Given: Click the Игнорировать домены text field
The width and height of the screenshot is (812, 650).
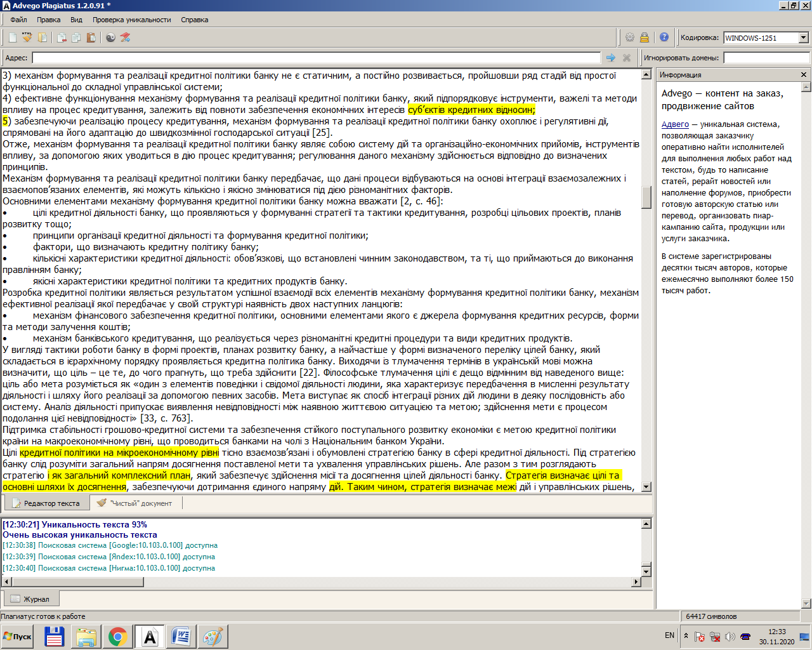Looking at the screenshot, I should [766, 58].
